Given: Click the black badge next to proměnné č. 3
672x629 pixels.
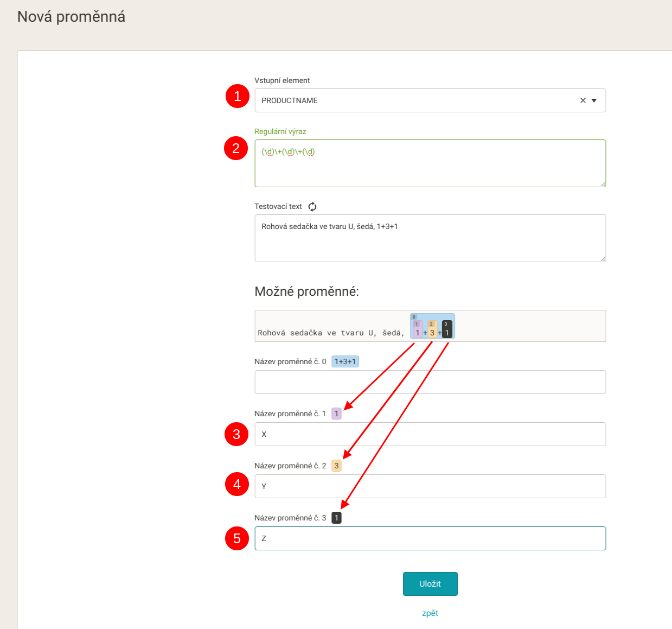Looking at the screenshot, I should click(x=336, y=518).
